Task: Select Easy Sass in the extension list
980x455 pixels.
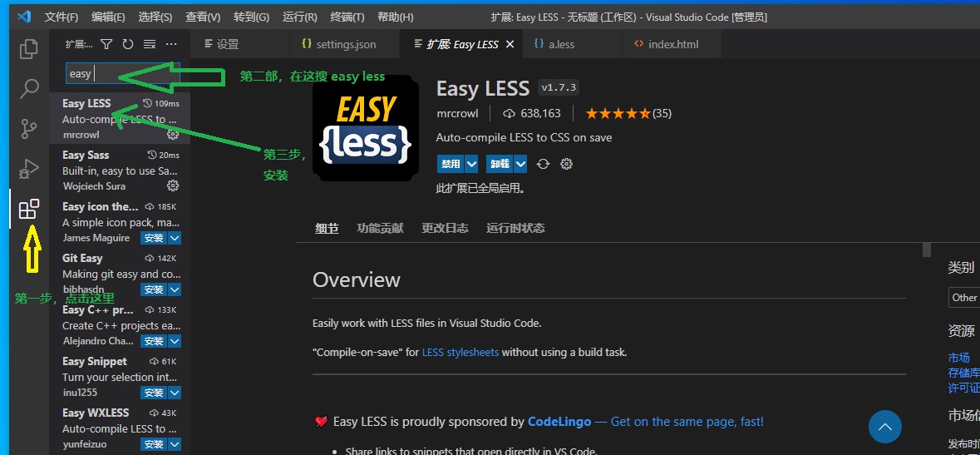Action: point(120,171)
